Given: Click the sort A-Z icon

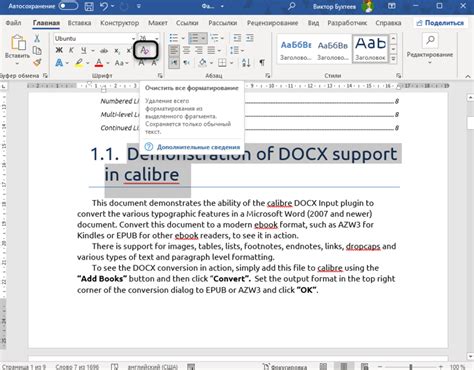Looking at the screenshot, I should tap(246, 62).
